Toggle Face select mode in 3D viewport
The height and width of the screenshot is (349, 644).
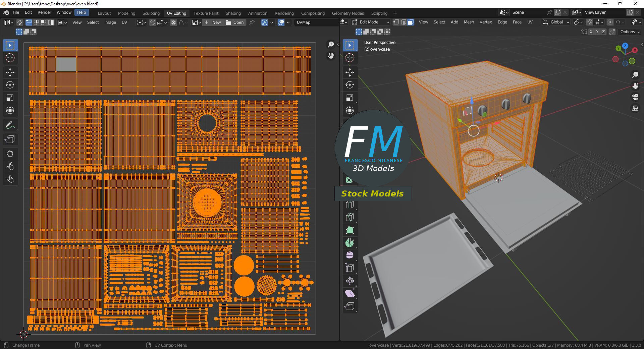411,22
